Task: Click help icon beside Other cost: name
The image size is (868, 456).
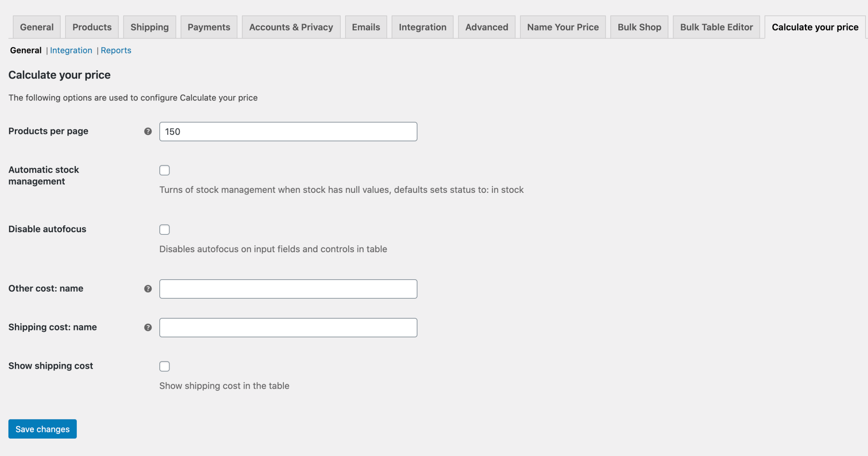Action: click(148, 289)
